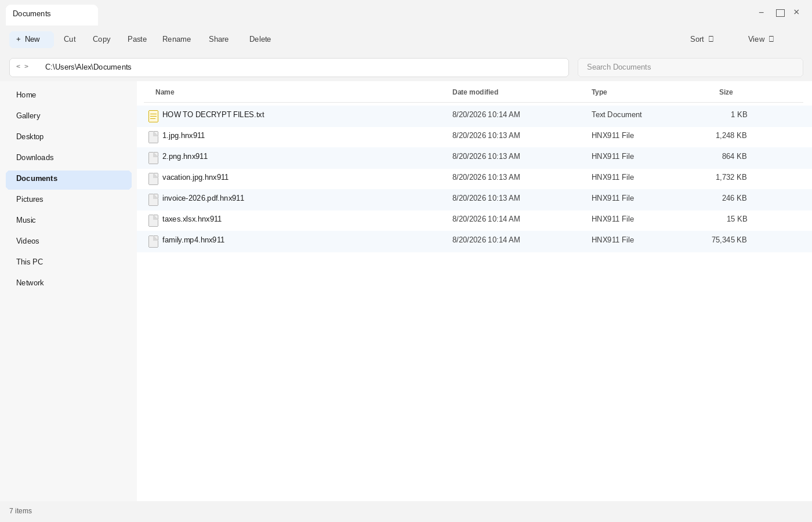The height and width of the screenshot is (522, 812).
Task: Open the Sort dropdown
Action: (x=702, y=39)
